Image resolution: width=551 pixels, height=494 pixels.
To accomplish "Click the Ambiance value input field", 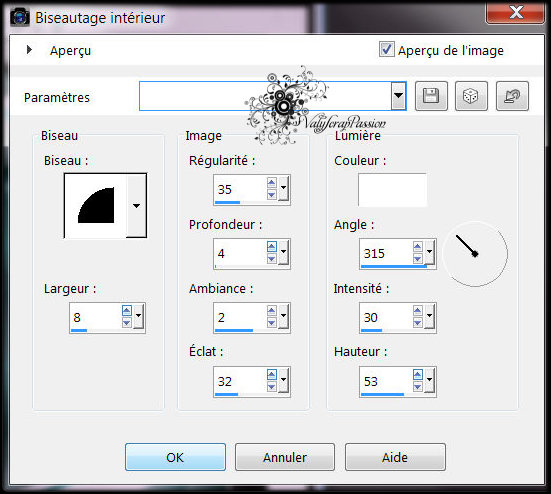I will (x=240, y=317).
